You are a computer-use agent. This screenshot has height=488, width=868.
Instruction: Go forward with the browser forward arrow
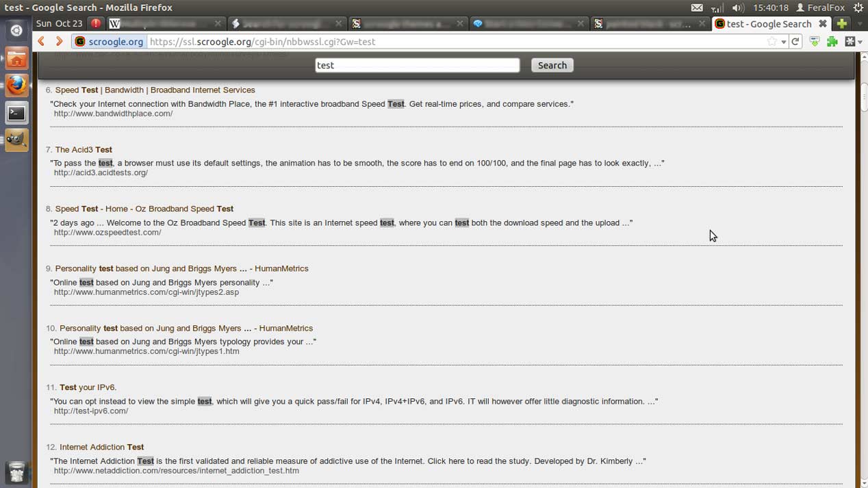click(59, 42)
